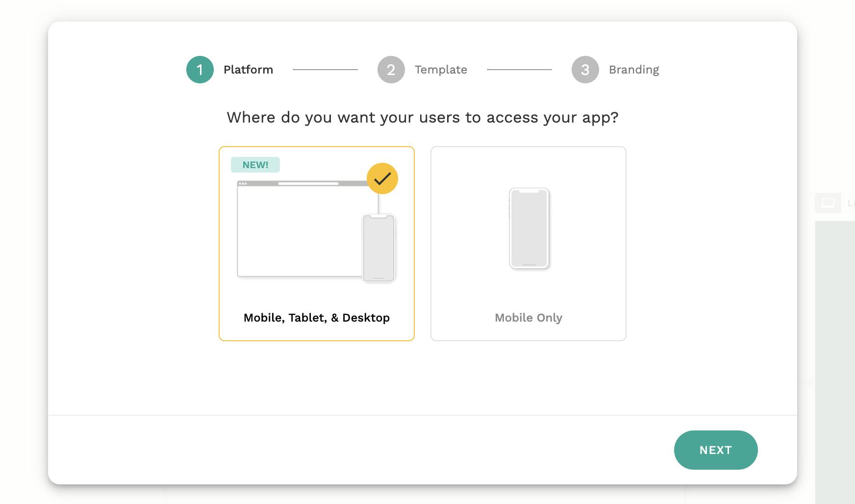Click the step 2 number circle
This screenshot has width=855, height=504.
click(391, 70)
